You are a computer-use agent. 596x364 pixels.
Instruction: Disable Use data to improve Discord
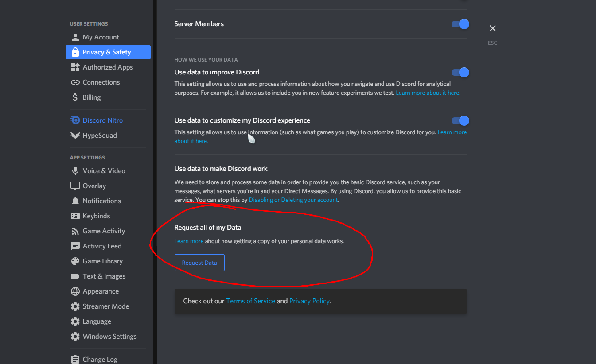pos(460,72)
